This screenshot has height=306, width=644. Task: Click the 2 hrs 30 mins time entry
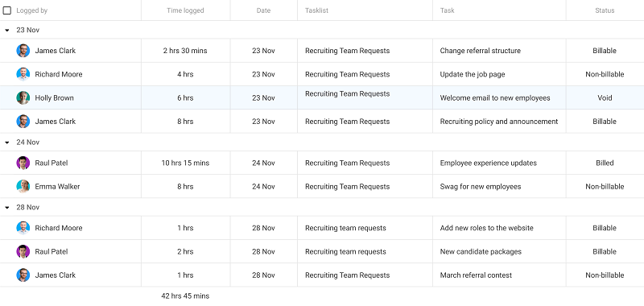tap(185, 51)
